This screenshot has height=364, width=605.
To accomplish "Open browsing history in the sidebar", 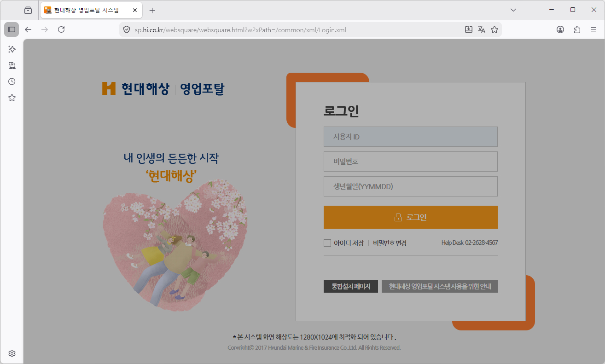I will [x=12, y=81].
